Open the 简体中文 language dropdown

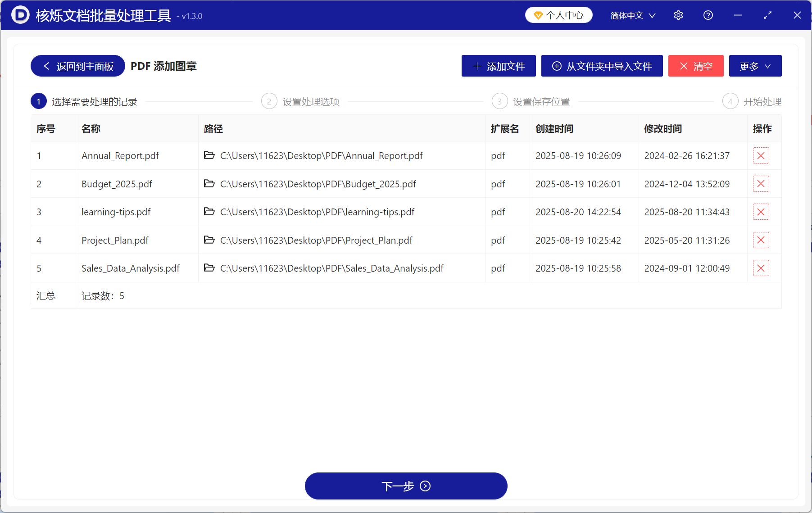[631, 15]
